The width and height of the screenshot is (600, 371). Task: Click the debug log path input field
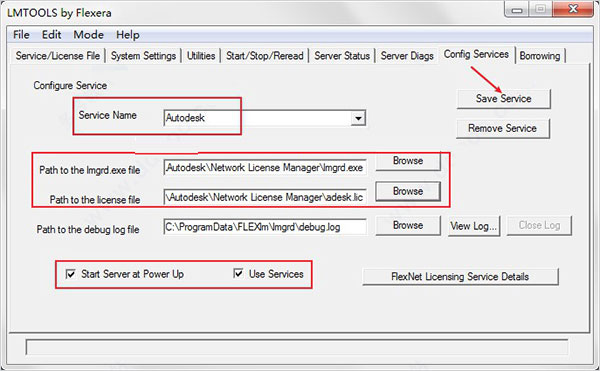(x=265, y=227)
